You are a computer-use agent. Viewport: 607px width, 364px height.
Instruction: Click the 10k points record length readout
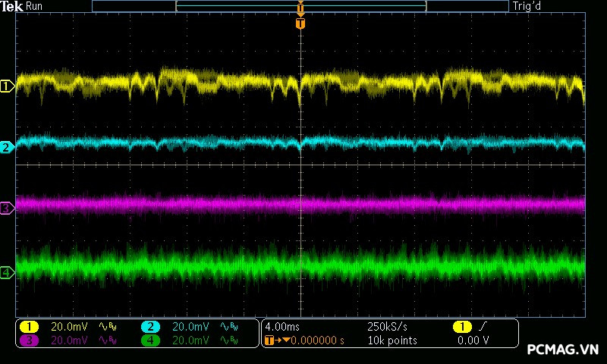pyautogui.click(x=392, y=340)
